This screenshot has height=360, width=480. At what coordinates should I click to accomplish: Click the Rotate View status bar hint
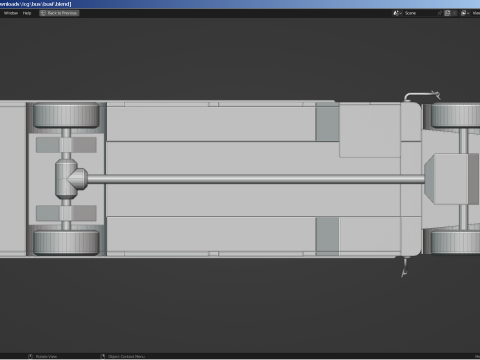pos(43,356)
